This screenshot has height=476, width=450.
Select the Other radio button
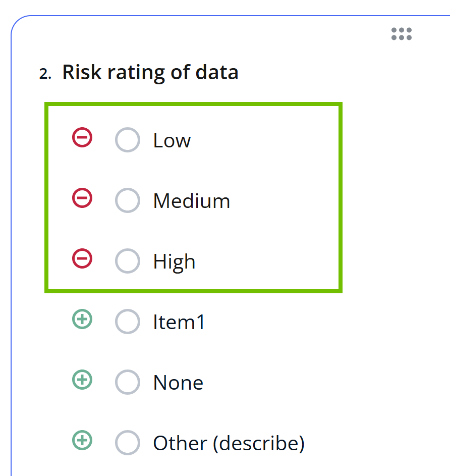128,443
